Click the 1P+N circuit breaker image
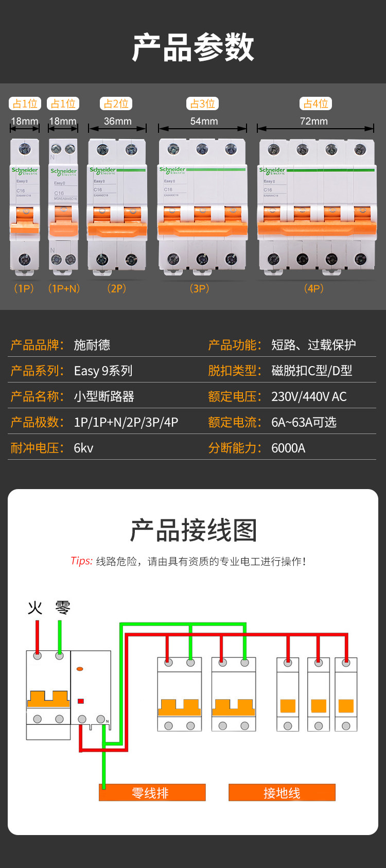This screenshot has width=386, height=868. click(63, 205)
